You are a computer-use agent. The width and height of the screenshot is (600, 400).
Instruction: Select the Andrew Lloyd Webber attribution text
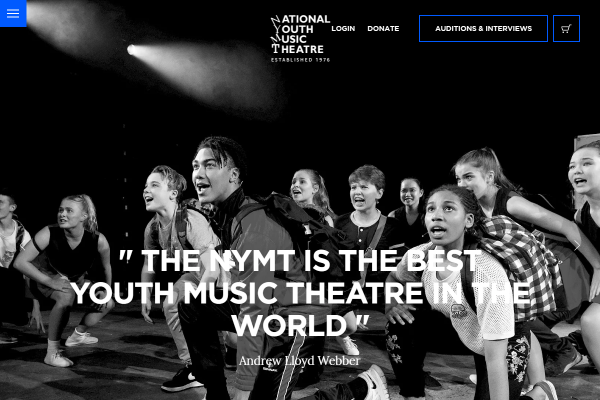coord(300,361)
